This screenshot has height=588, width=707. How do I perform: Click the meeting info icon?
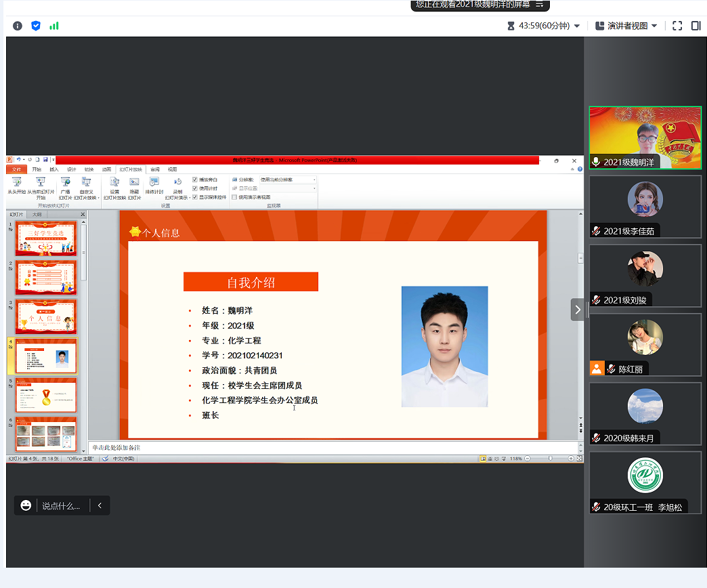pyautogui.click(x=18, y=26)
